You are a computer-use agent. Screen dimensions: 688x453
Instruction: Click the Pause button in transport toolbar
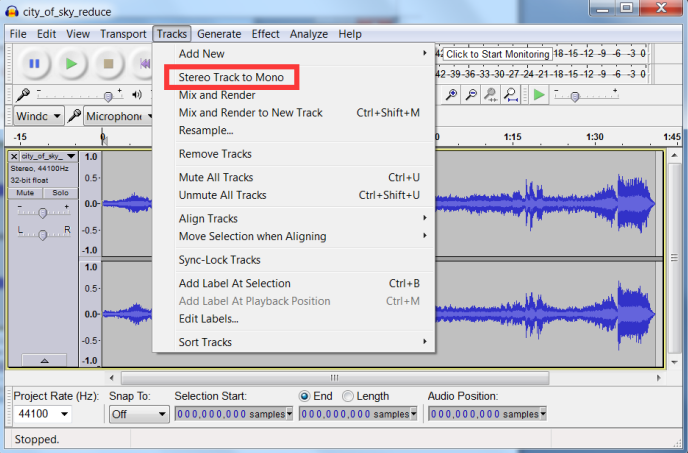[34, 63]
